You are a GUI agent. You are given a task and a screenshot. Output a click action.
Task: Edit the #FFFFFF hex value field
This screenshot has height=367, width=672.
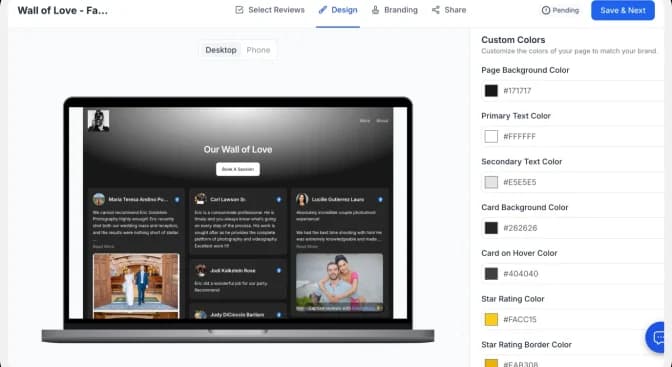click(x=573, y=136)
